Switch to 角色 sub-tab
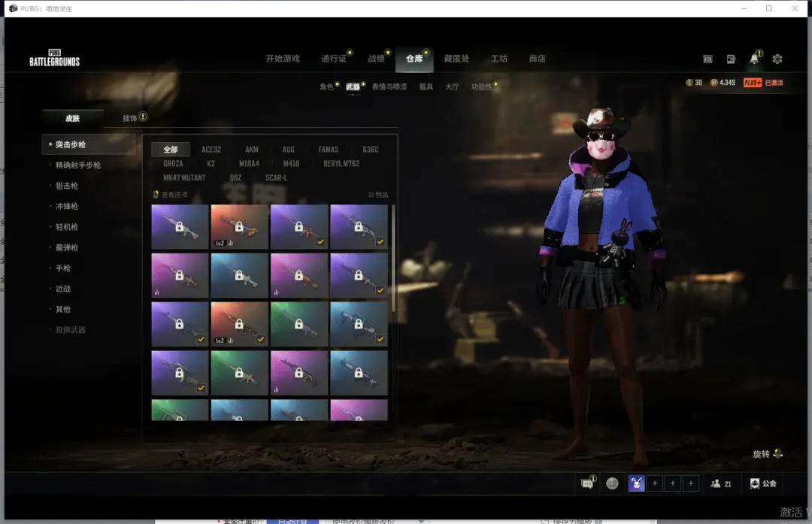Image resolution: width=812 pixels, height=524 pixels. point(326,86)
